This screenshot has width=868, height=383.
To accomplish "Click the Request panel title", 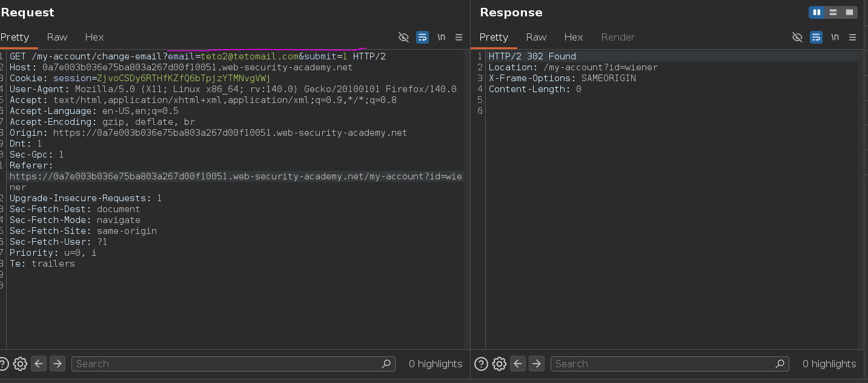I will click(27, 12).
